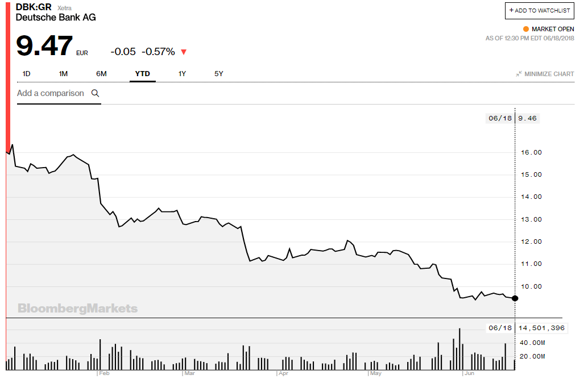Click the plus icon in Add to Watchlist
This screenshot has width=588, height=379.
[511, 10]
